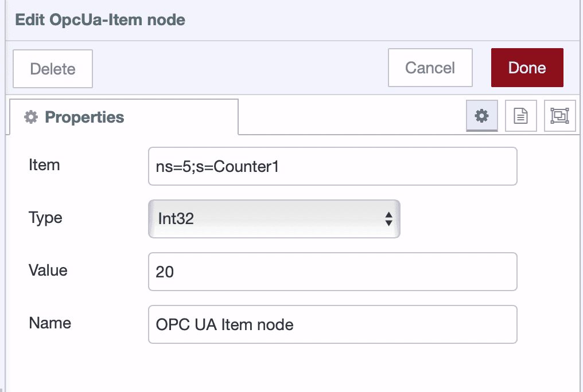The width and height of the screenshot is (583, 392).
Task: Switch to the Properties tab
Action: (x=84, y=117)
